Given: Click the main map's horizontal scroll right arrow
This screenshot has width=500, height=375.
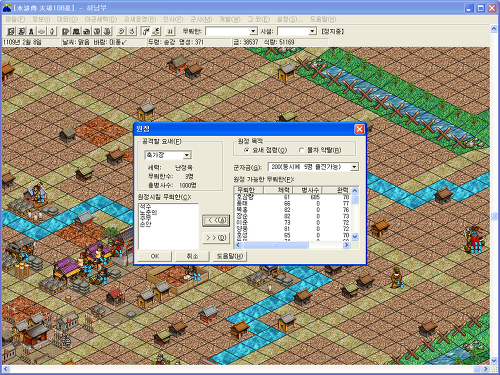Looking at the screenshot, I should point(486,369).
